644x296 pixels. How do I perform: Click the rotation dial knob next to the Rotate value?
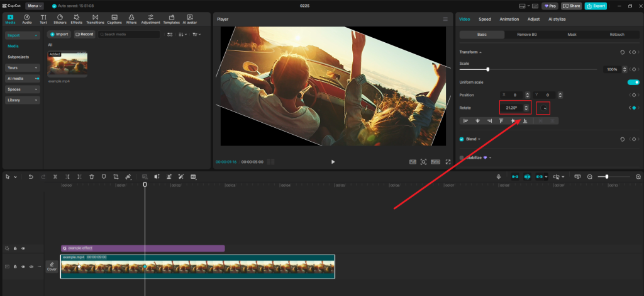(x=543, y=108)
